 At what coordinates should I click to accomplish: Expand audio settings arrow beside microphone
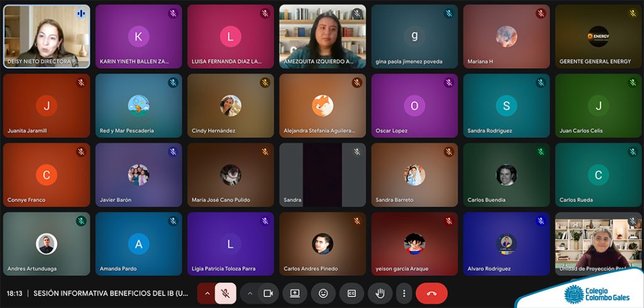pyautogui.click(x=207, y=293)
